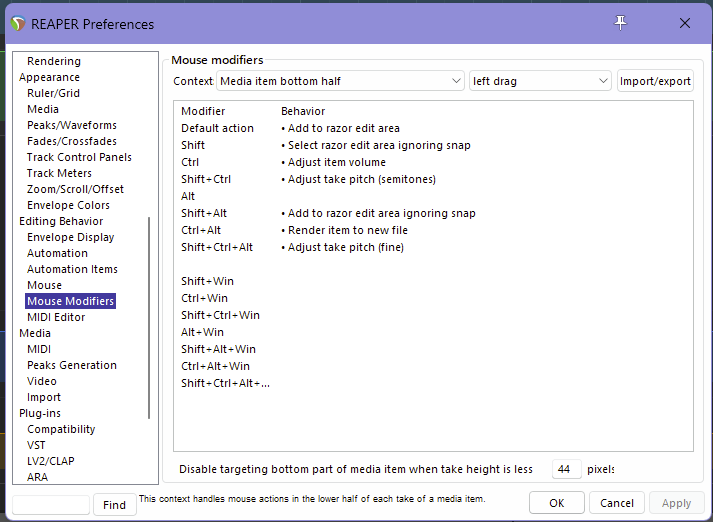Click the preferences search input field
The image size is (713, 522).
(x=51, y=505)
